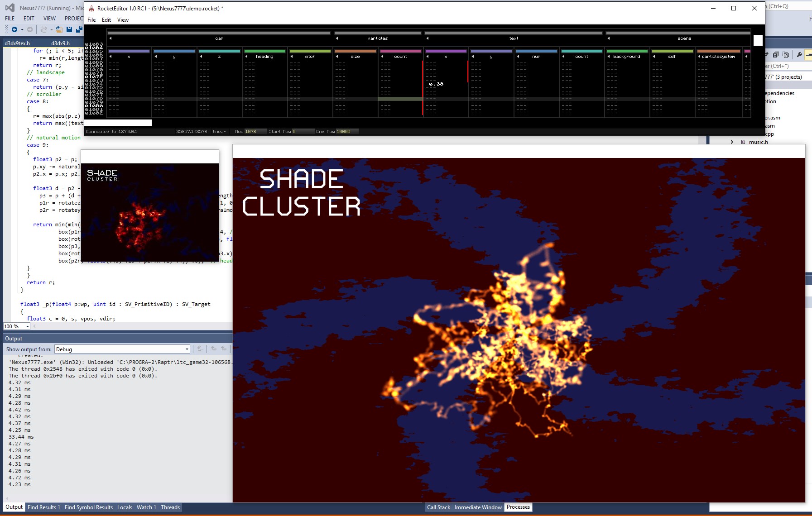This screenshot has width=812, height=516.
Task: Open the Visual Studio open file folder icon
Action: coord(59,29)
